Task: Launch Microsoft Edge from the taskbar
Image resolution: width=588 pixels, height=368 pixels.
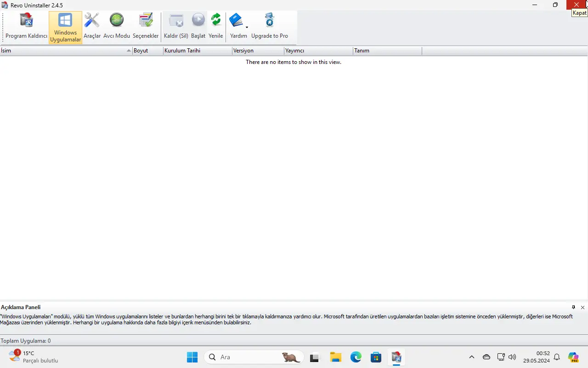Action: click(356, 357)
